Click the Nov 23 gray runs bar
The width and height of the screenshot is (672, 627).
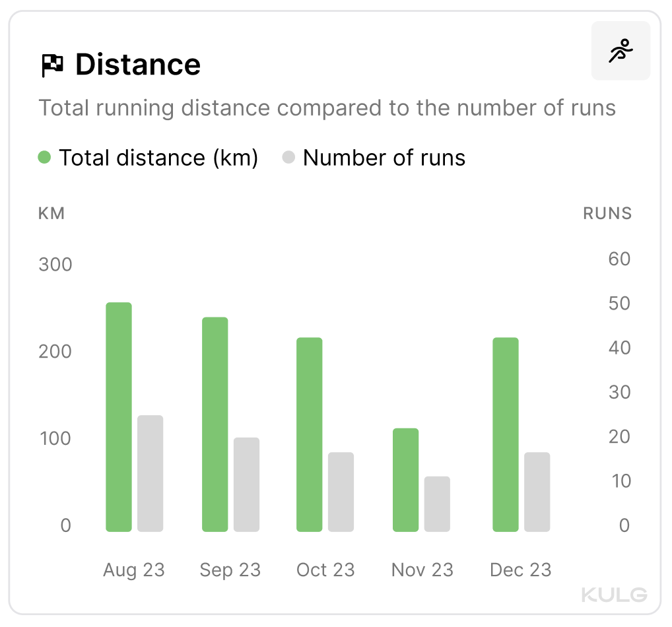[437, 504]
